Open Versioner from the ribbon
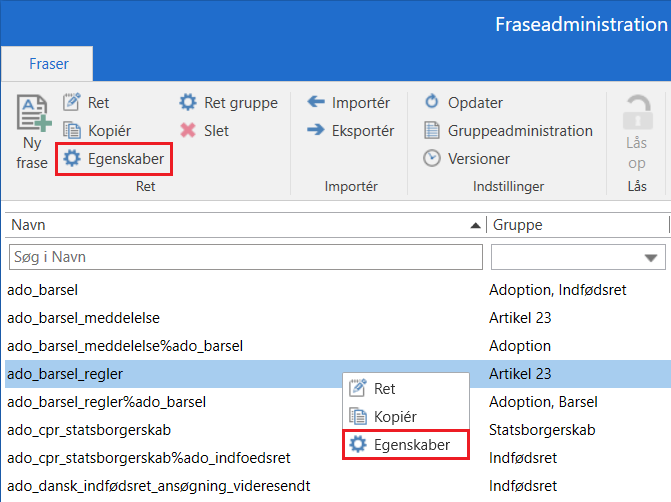 tap(467, 159)
